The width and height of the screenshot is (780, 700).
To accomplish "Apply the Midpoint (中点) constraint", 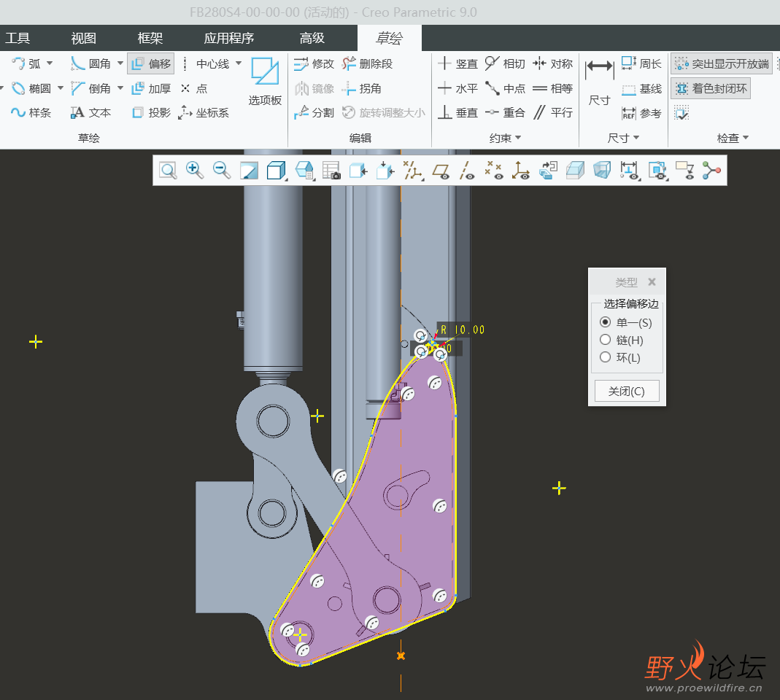I will pyautogui.click(x=505, y=88).
